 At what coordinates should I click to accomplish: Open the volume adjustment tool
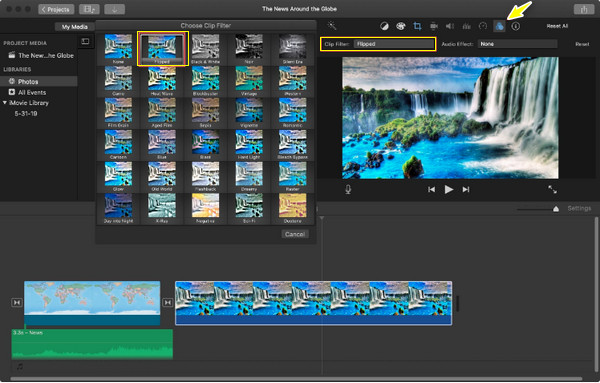[x=450, y=26]
